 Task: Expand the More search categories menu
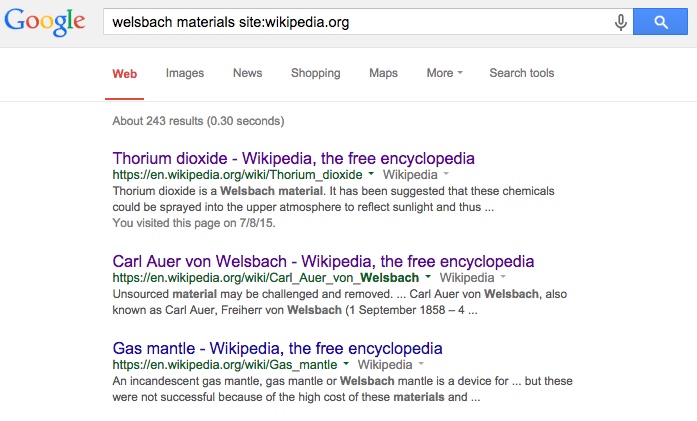click(x=445, y=73)
